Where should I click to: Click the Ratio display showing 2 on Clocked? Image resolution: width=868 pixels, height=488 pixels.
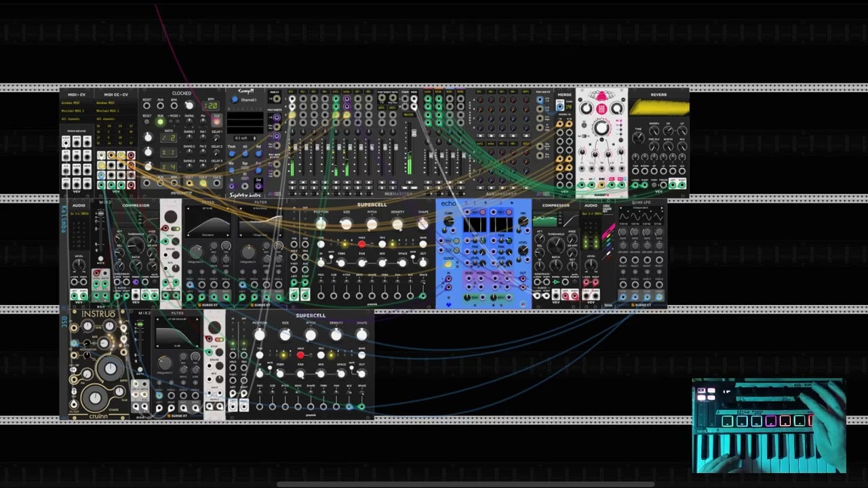tap(169, 138)
